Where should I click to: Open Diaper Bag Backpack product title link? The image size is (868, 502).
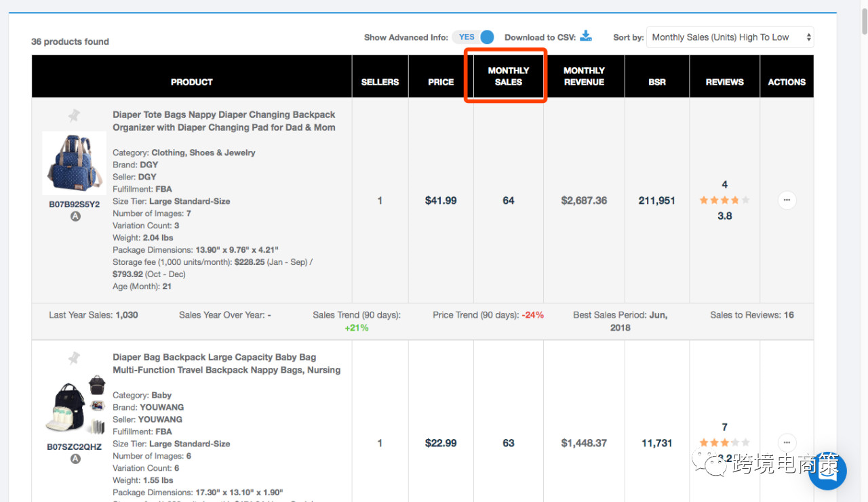point(226,364)
